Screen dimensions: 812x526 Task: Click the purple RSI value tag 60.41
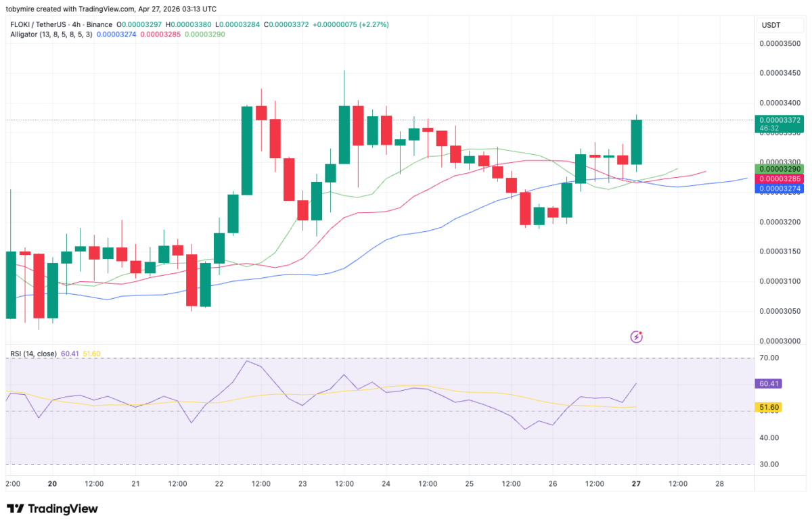tap(770, 383)
